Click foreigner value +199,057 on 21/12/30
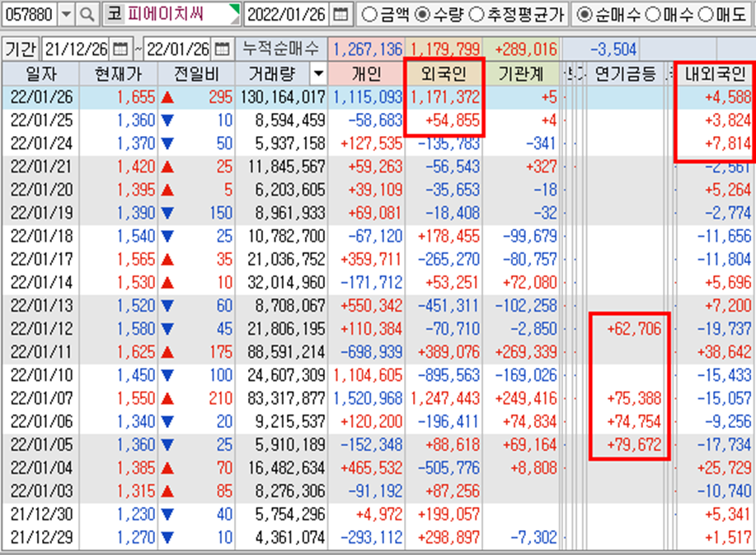 pos(448,514)
